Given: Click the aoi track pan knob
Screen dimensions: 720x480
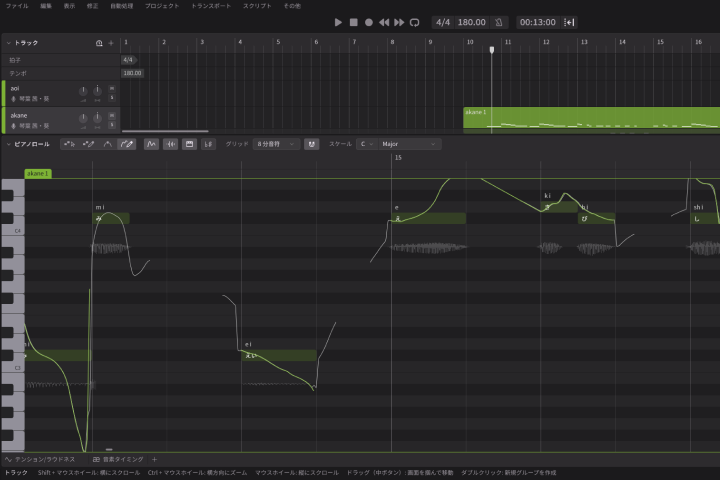Looking at the screenshot, I should (x=97, y=90).
